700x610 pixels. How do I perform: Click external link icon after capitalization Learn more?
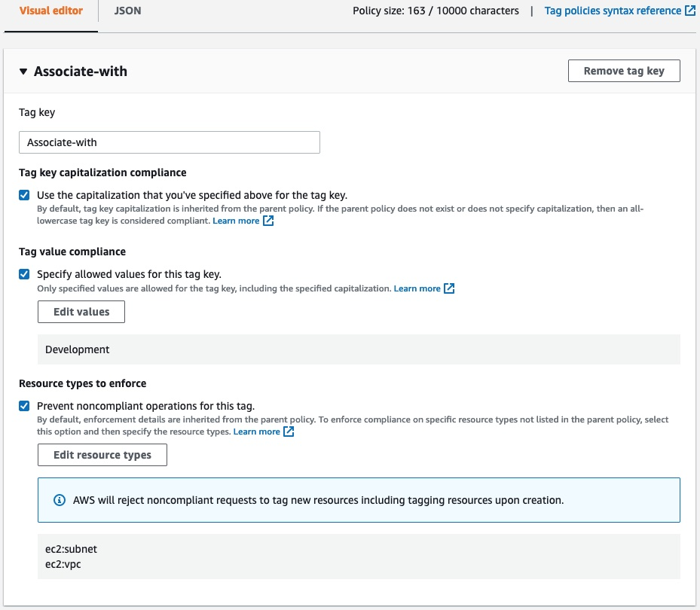click(x=268, y=221)
